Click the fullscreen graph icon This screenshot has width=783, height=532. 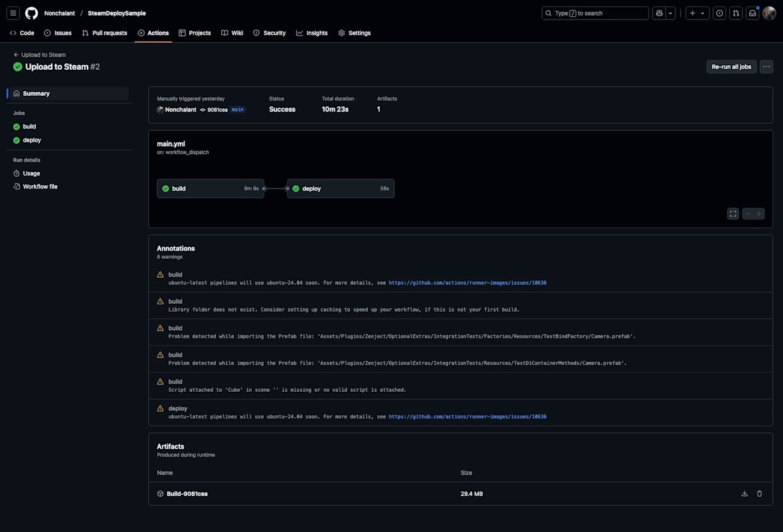(x=733, y=214)
